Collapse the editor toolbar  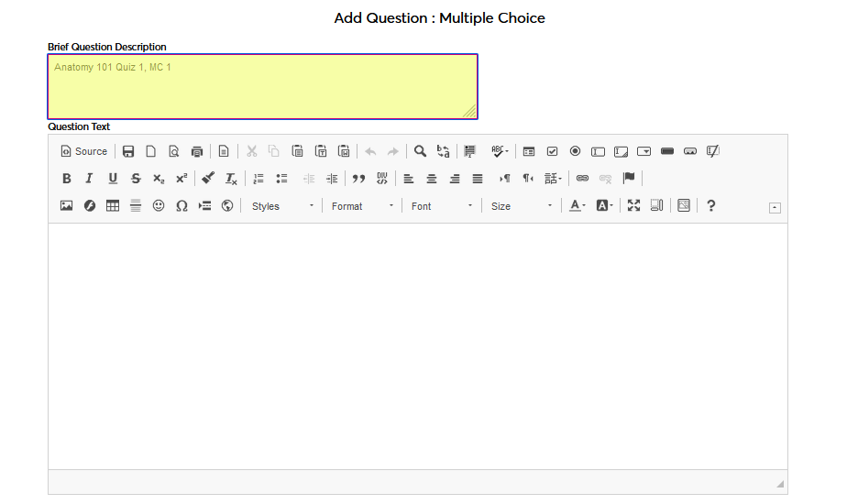click(775, 208)
